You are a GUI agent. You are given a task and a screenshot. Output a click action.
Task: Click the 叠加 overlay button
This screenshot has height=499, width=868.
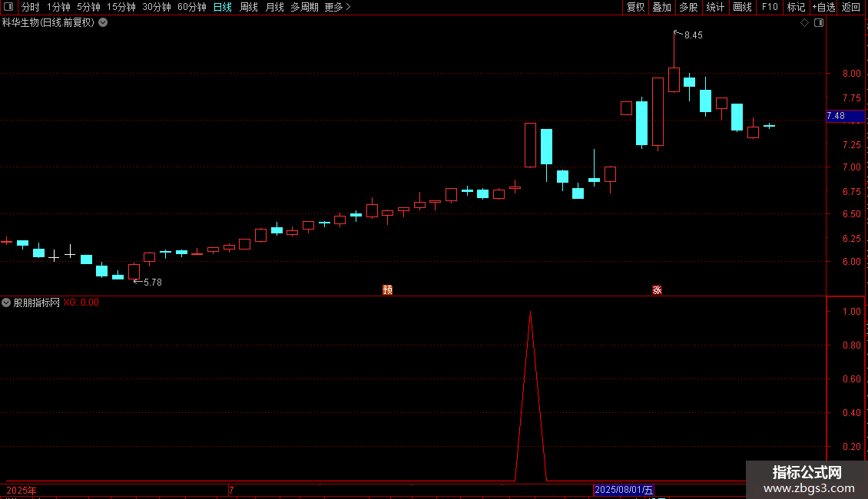pyautogui.click(x=661, y=7)
